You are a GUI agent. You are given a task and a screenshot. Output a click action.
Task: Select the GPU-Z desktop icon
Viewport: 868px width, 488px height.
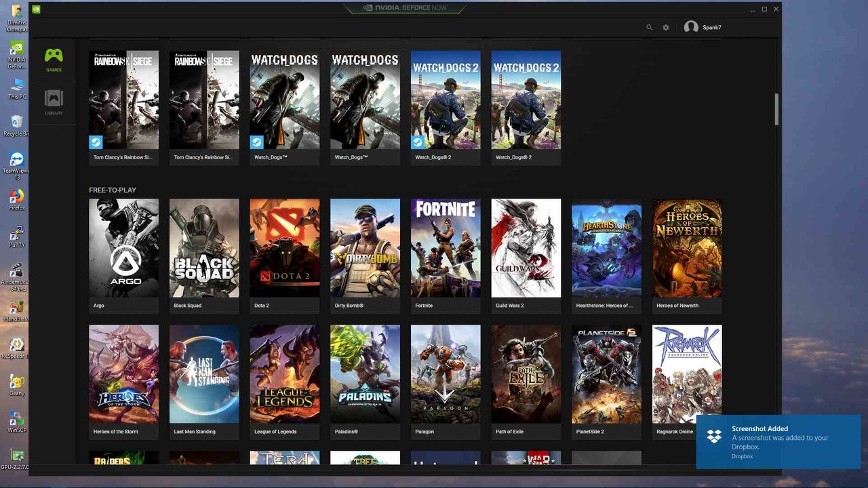[x=16, y=459]
